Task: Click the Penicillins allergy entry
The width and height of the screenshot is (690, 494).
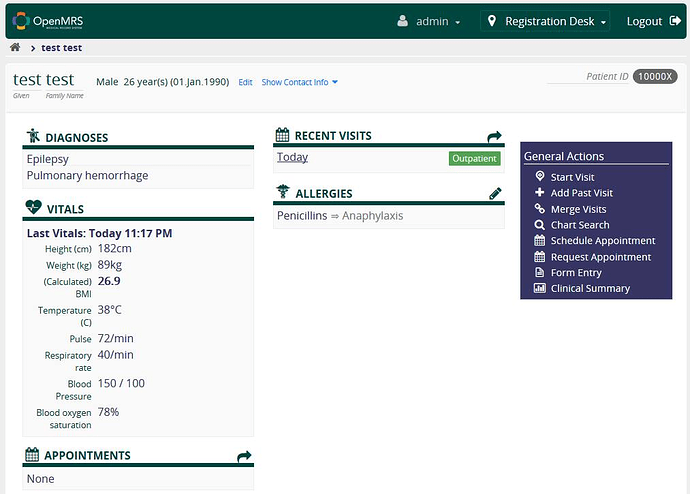Action: (302, 216)
